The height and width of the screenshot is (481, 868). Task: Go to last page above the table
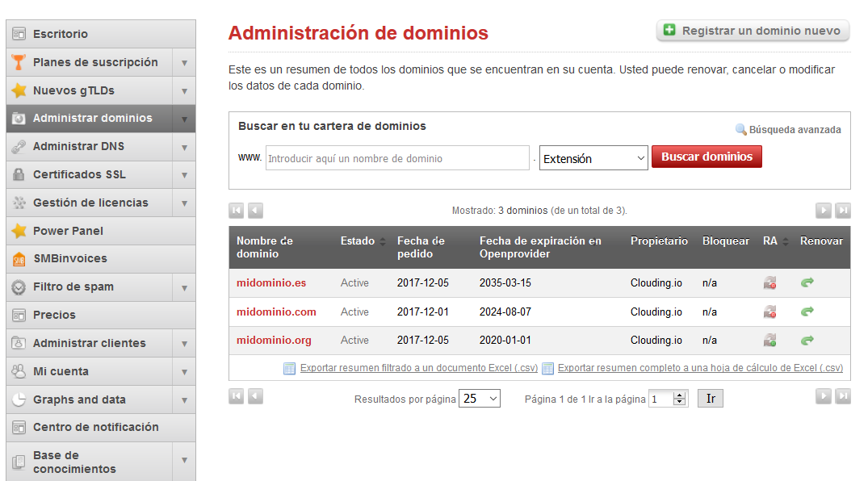coord(843,211)
